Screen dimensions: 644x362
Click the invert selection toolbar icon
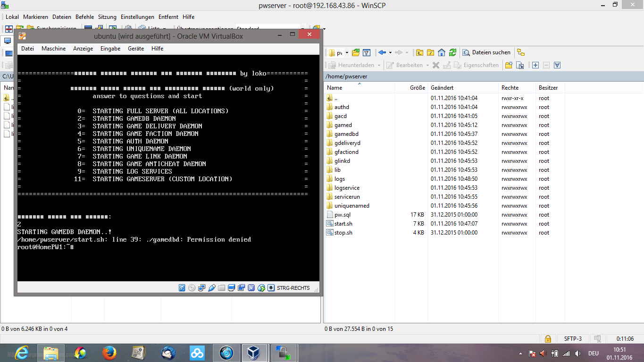coord(557,65)
